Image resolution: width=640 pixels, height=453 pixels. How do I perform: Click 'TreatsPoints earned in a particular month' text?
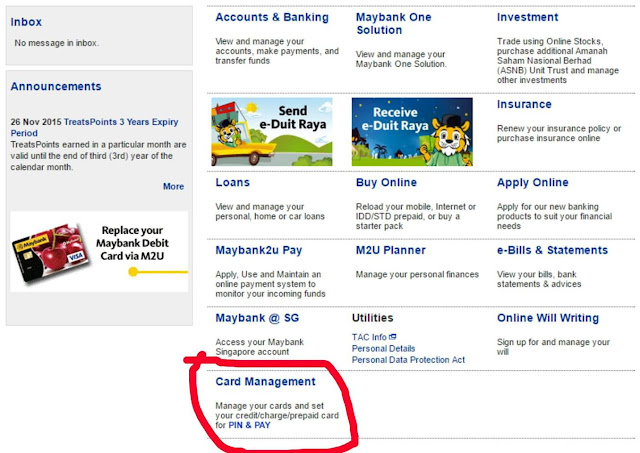click(98, 156)
